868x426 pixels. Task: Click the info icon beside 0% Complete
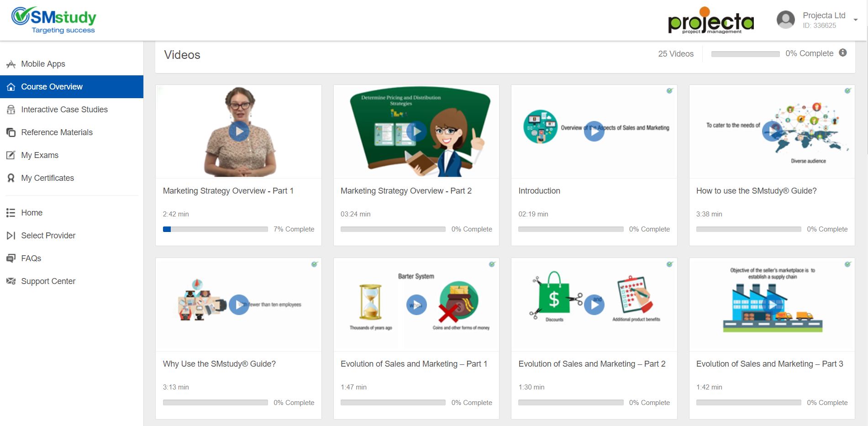[843, 53]
